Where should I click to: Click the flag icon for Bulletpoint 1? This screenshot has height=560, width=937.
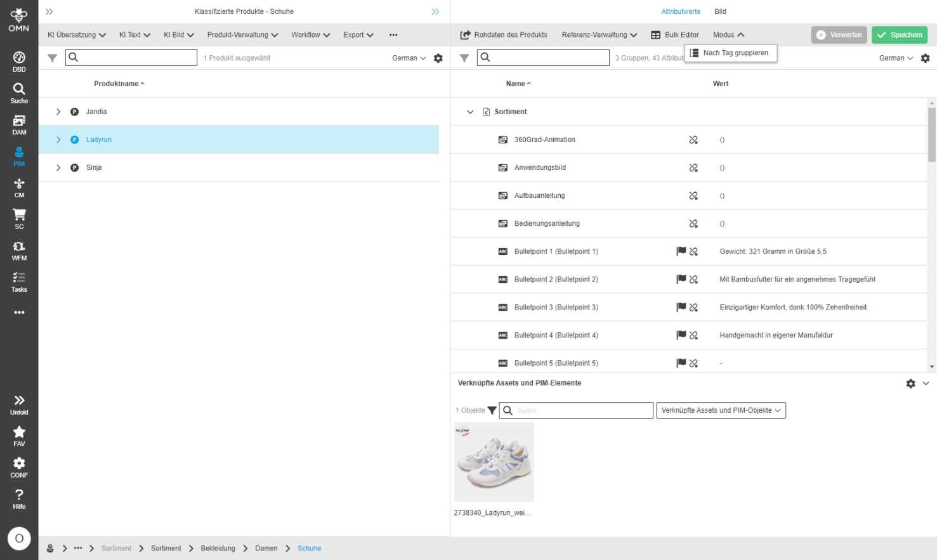coord(681,251)
